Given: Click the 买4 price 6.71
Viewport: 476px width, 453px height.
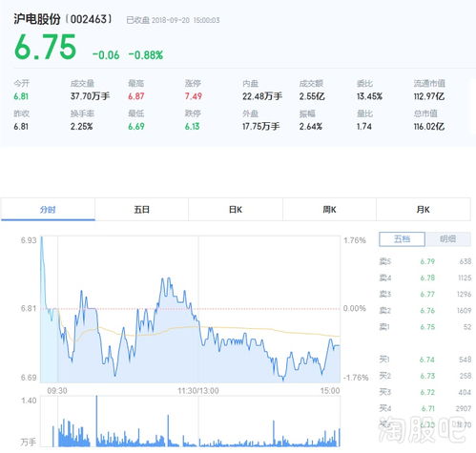Looking at the screenshot, I should (x=428, y=408).
